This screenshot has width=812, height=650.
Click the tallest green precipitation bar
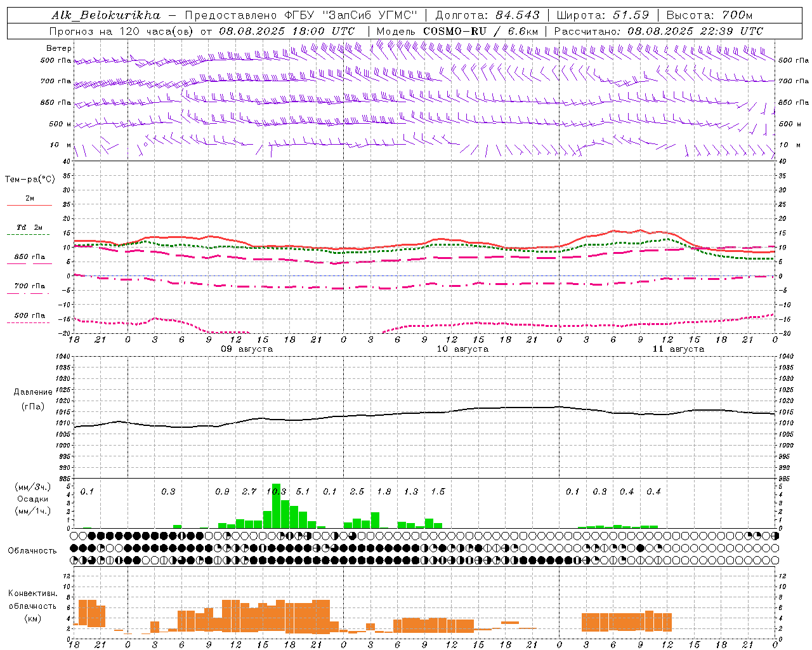[276, 506]
